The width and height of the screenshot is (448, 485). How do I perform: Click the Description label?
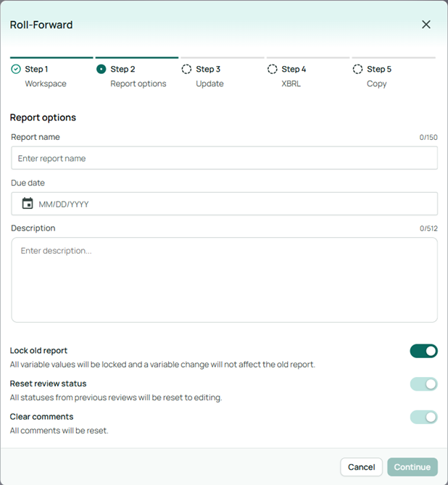click(x=33, y=228)
